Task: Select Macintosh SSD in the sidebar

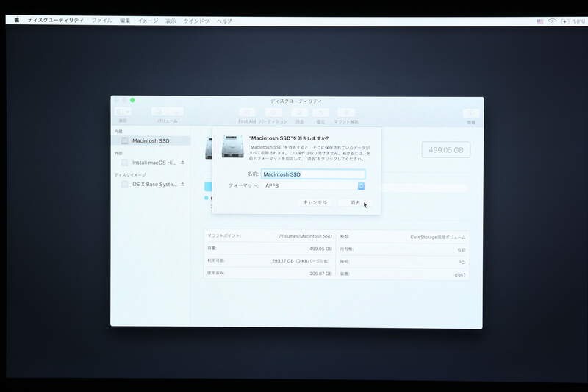Action: point(151,140)
